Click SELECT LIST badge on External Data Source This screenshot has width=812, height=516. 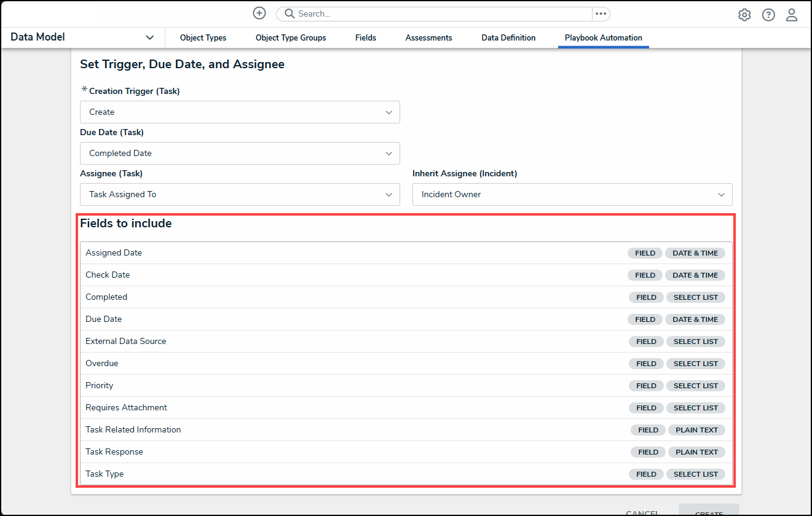pyautogui.click(x=696, y=342)
